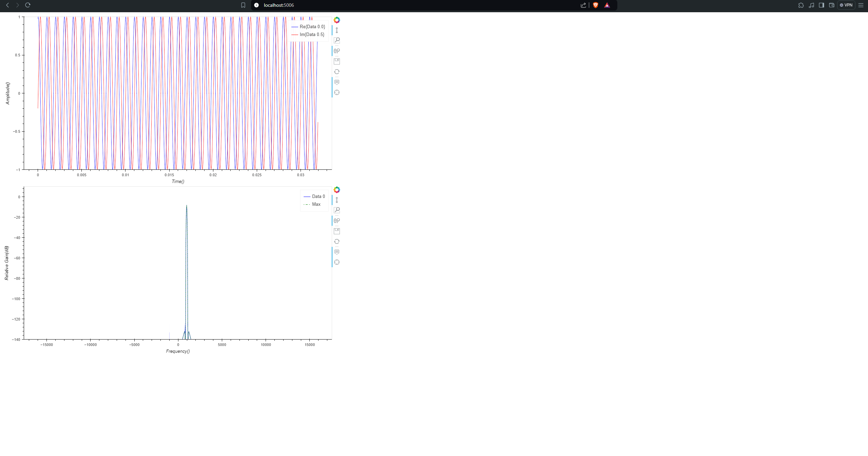Activate the Box Zoom tool on the frequency plot

(336, 210)
